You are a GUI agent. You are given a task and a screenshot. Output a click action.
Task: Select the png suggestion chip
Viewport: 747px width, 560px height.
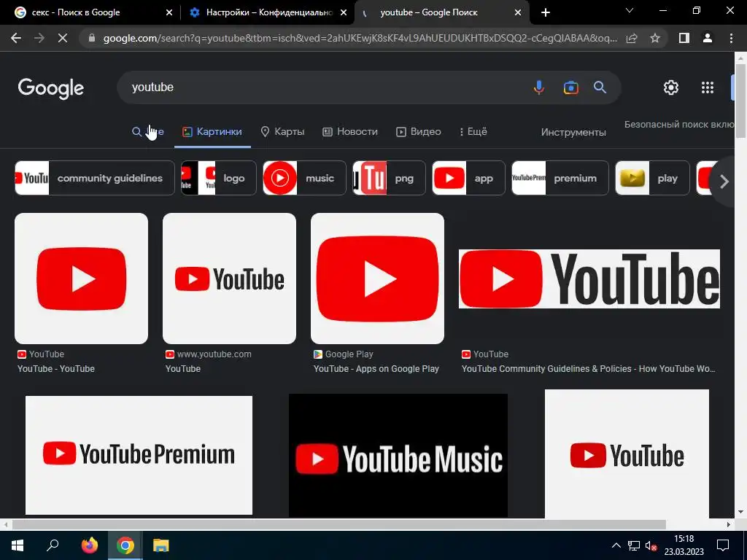[x=389, y=178]
